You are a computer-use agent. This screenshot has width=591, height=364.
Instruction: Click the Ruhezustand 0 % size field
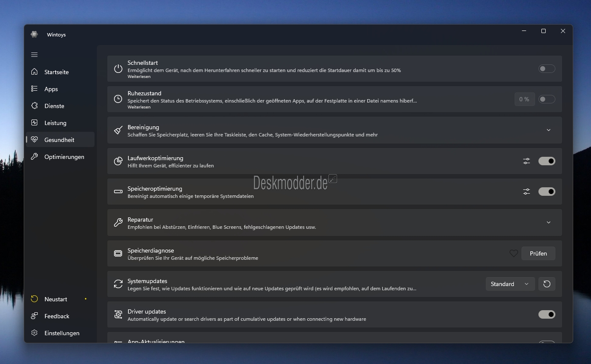pos(524,99)
